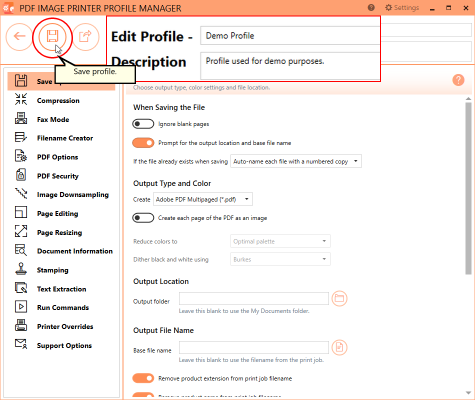Open Create output type dropdown
The image size is (475, 400).
(x=203, y=199)
